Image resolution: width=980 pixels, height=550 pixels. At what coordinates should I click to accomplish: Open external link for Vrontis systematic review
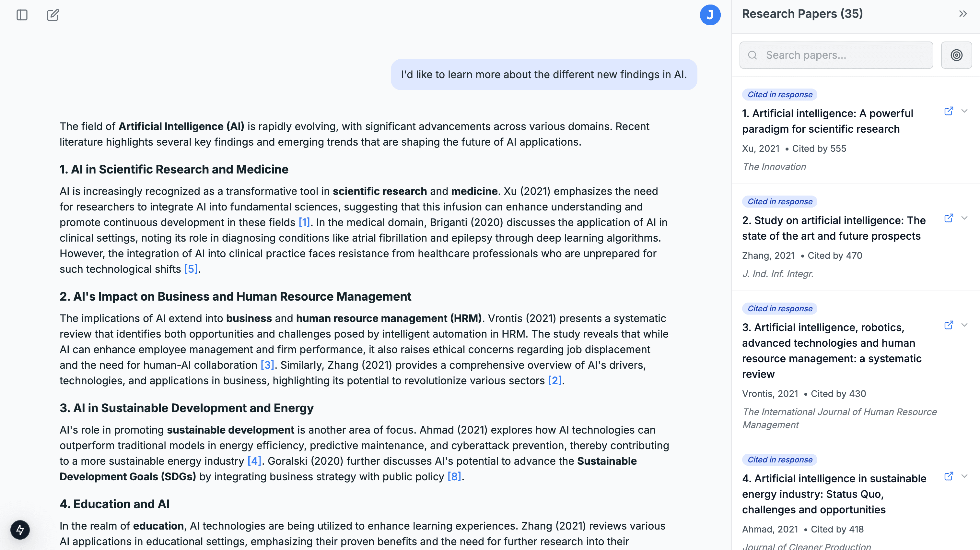(949, 325)
